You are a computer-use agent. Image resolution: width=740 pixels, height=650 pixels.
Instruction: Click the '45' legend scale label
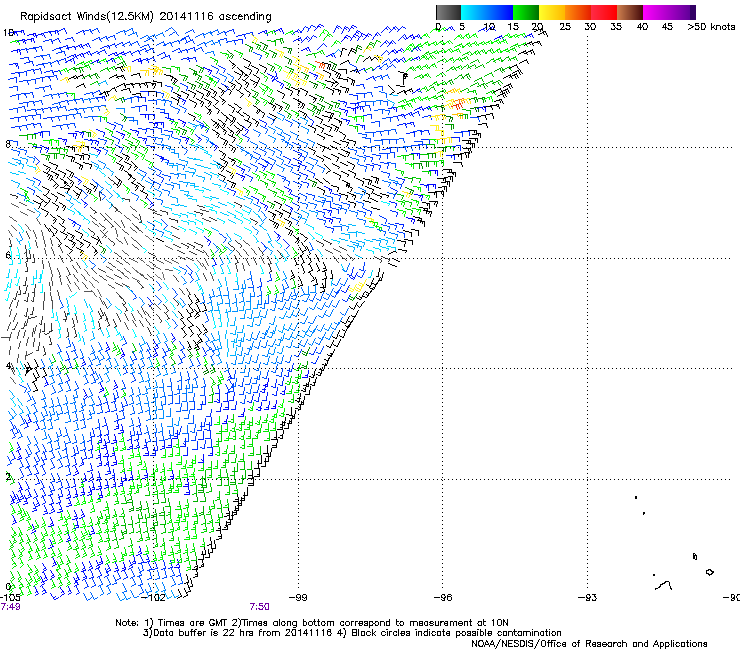point(667,27)
